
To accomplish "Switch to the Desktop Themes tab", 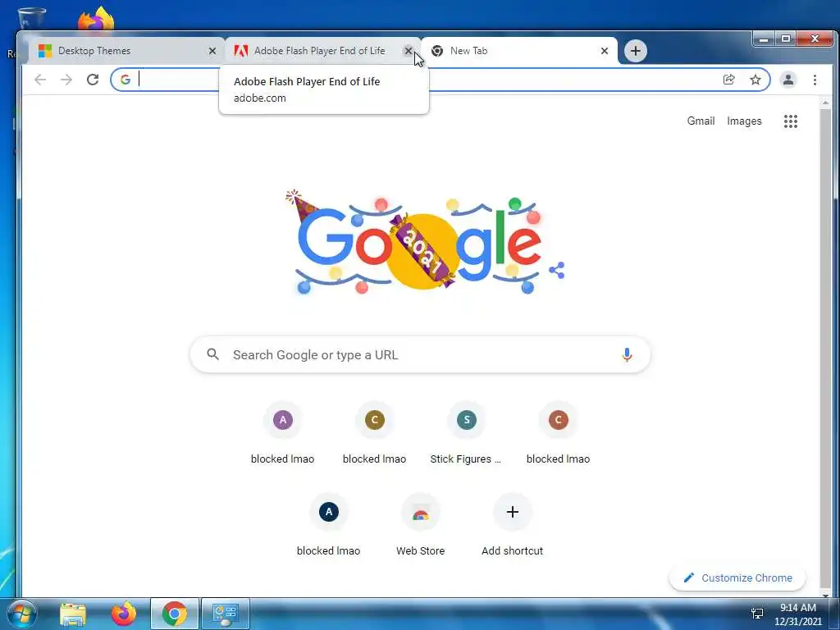I will [123, 51].
